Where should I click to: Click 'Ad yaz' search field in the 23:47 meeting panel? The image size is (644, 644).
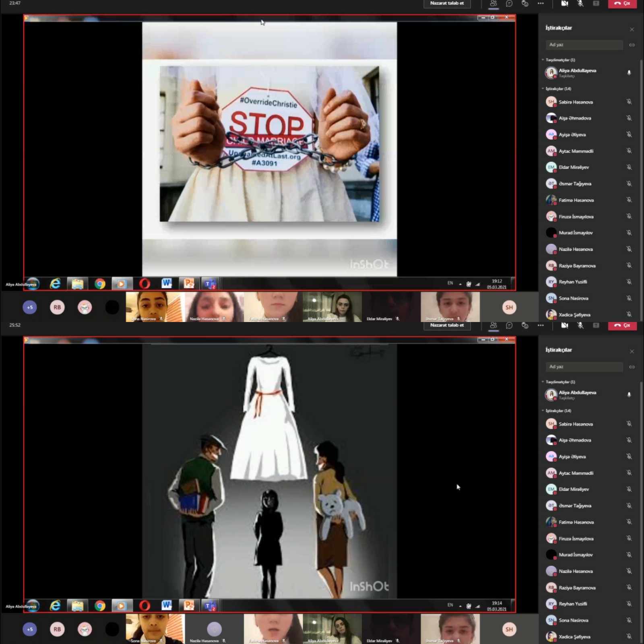pos(584,45)
